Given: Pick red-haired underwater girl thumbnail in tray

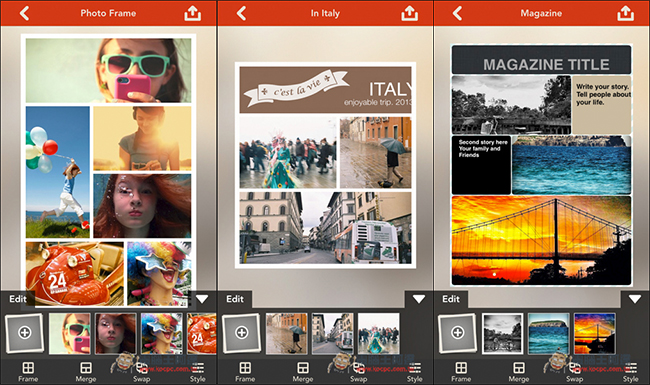Looking at the screenshot, I should coord(116,333).
